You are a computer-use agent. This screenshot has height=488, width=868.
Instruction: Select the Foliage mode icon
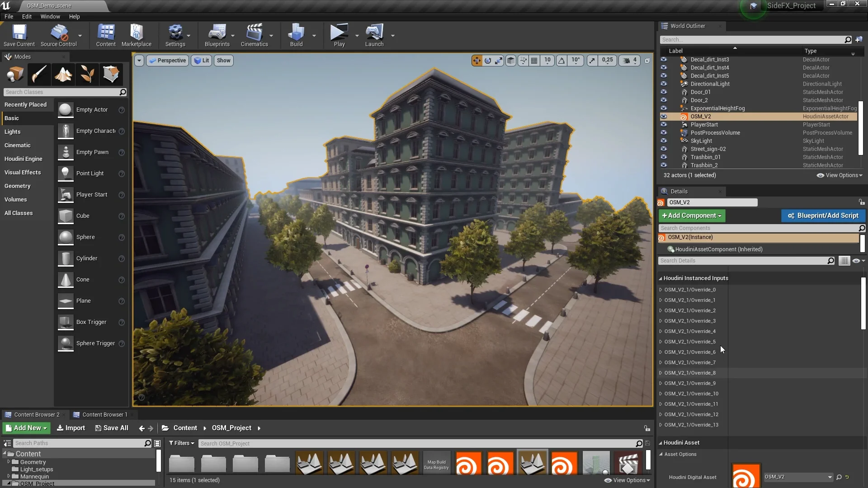coord(87,74)
